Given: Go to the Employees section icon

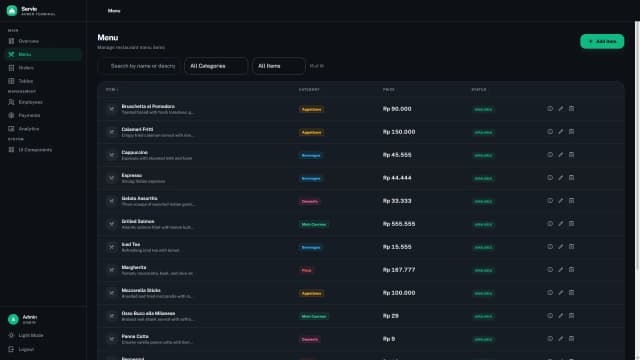Looking at the screenshot, I should [11, 102].
